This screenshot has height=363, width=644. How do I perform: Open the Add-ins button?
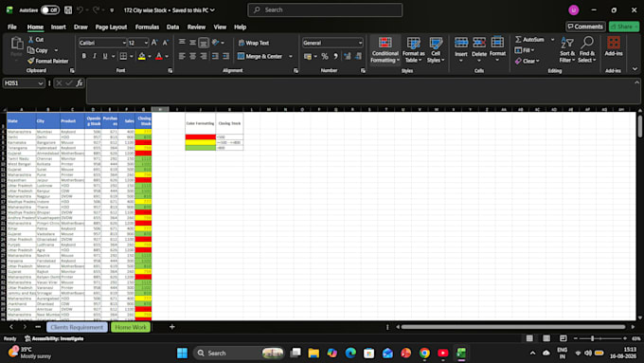pos(614,46)
